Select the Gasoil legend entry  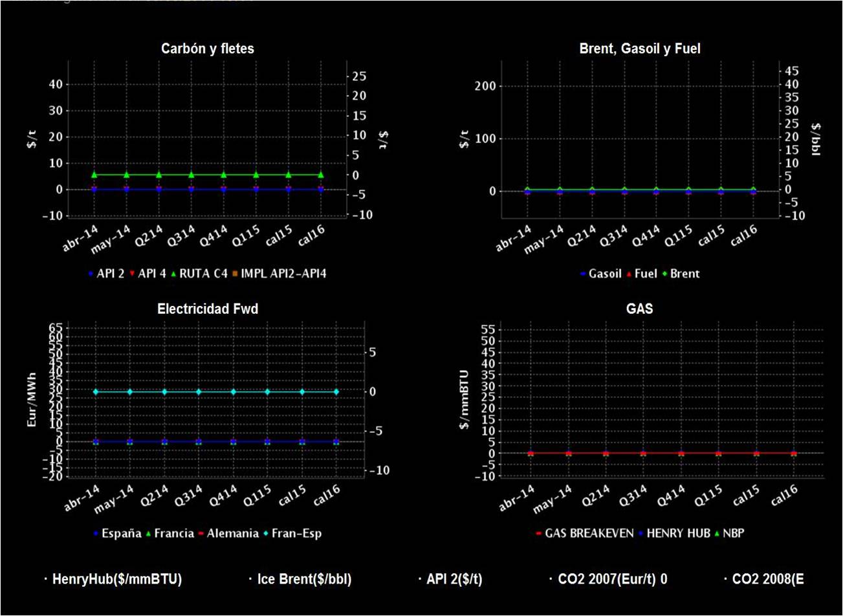pos(601,274)
